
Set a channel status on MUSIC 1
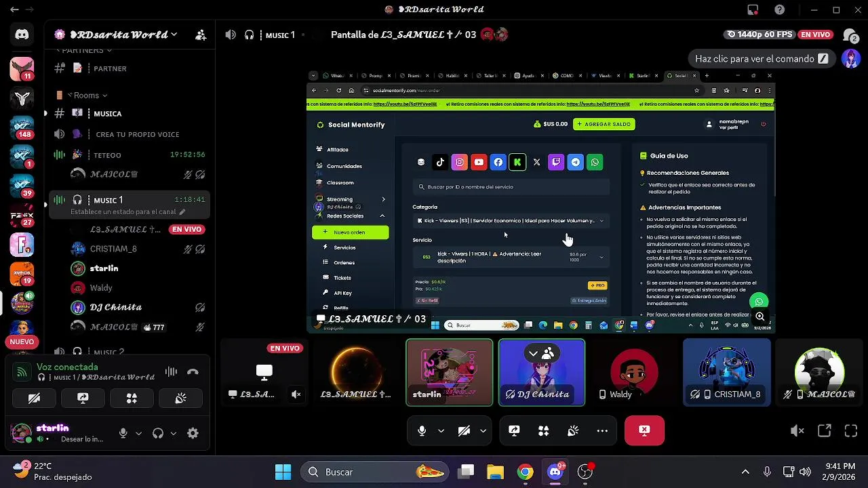(x=127, y=211)
